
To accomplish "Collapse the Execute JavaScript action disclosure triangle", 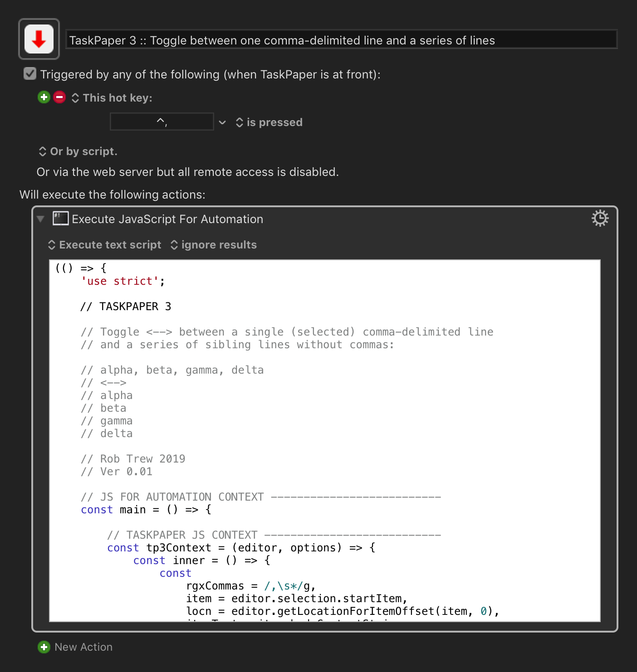I will (x=41, y=219).
